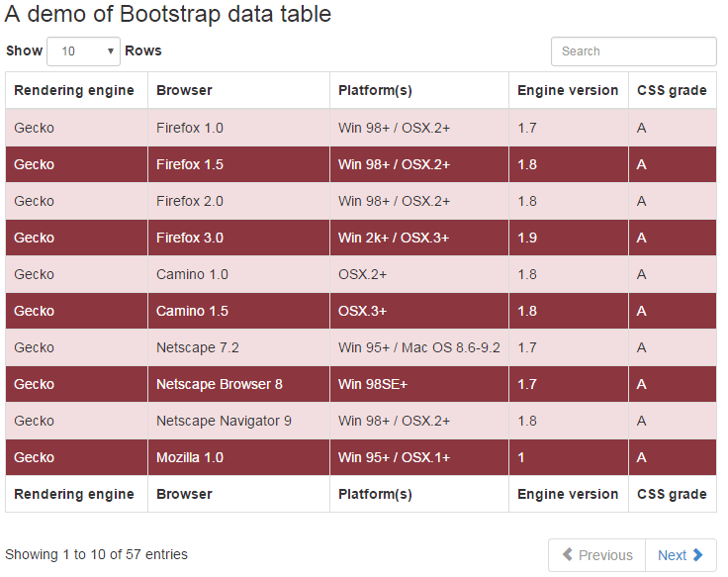Open the Show rows count dropdown
This screenshot has height=577, width=728.
coord(83,51)
